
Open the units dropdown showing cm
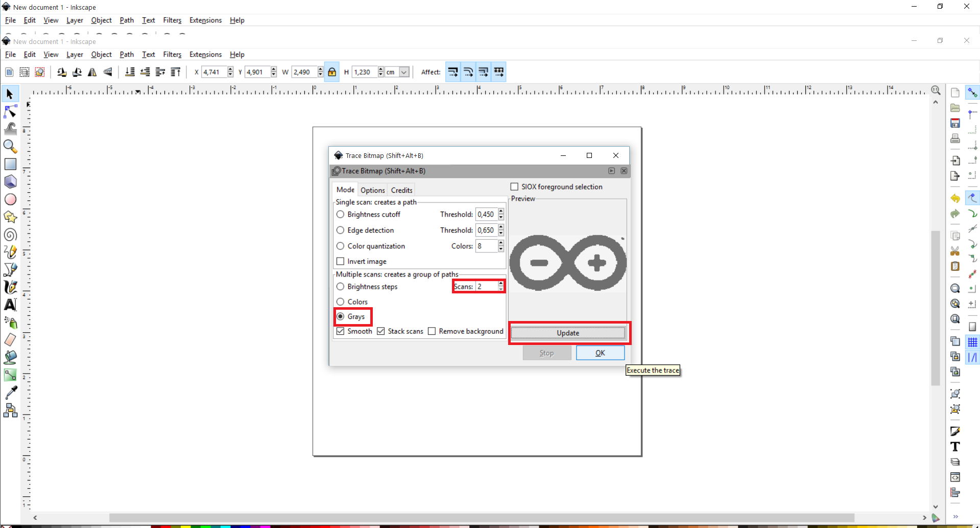point(403,72)
